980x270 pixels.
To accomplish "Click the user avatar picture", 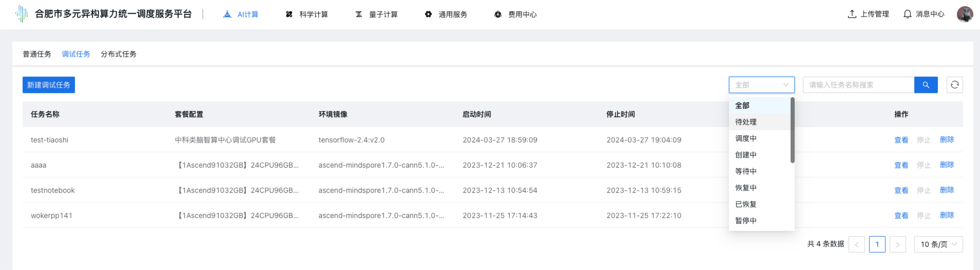I will (965, 14).
